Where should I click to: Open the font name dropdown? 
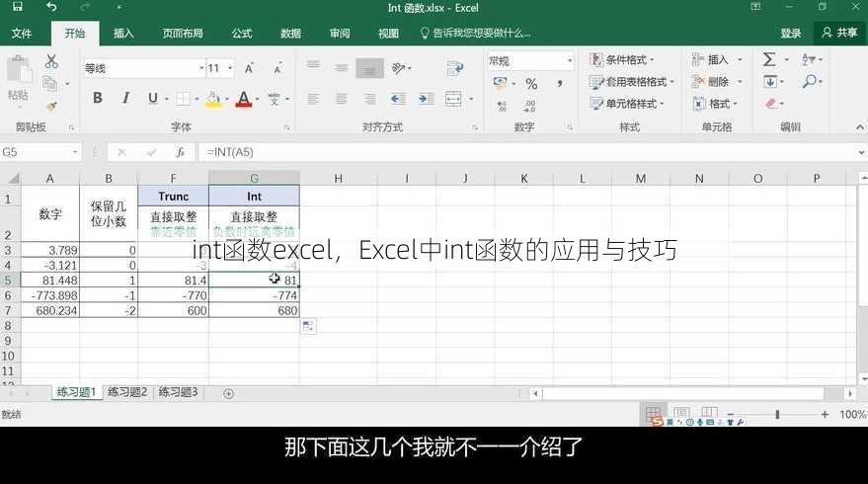(201, 68)
